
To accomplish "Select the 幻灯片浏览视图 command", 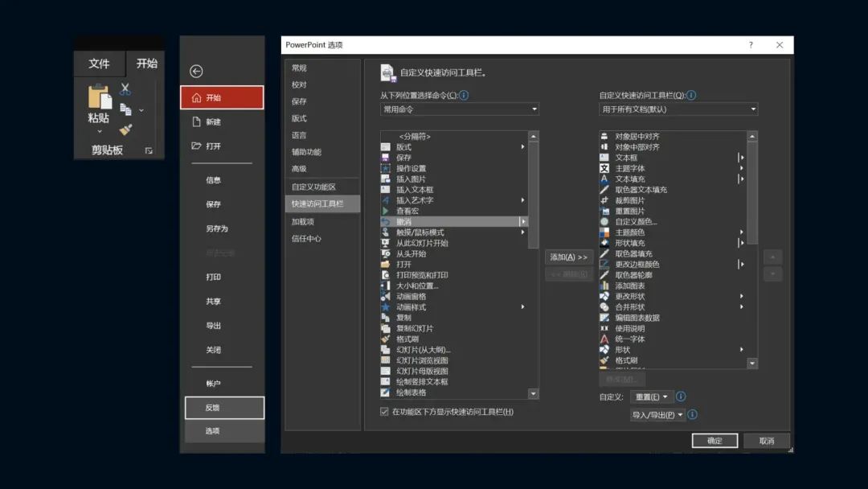I will pyautogui.click(x=454, y=360).
